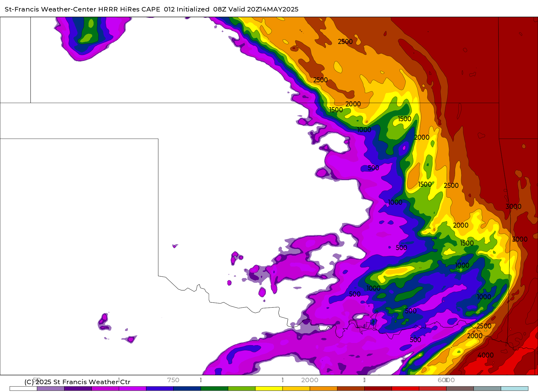Screen dimensions: 538x392
Task: Click the 2025 St Francis Weather Ctr copyright
Action: click(x=77, y=382)
